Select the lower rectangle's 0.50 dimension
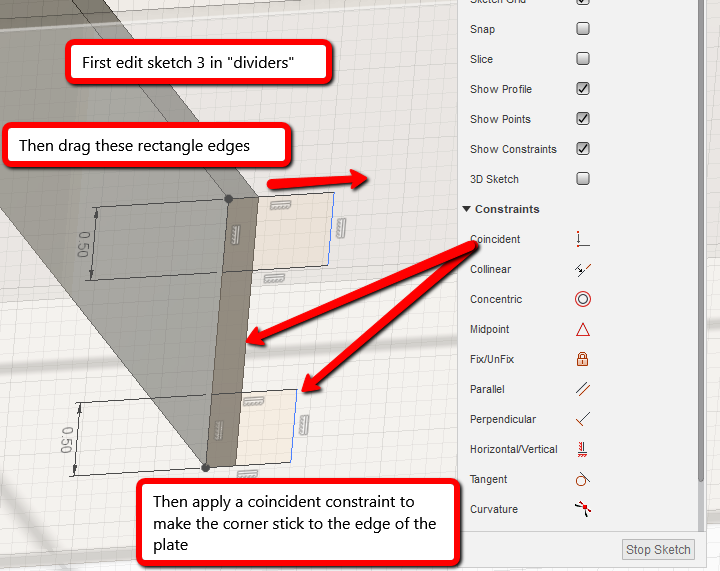 click(x=67, y=440)
